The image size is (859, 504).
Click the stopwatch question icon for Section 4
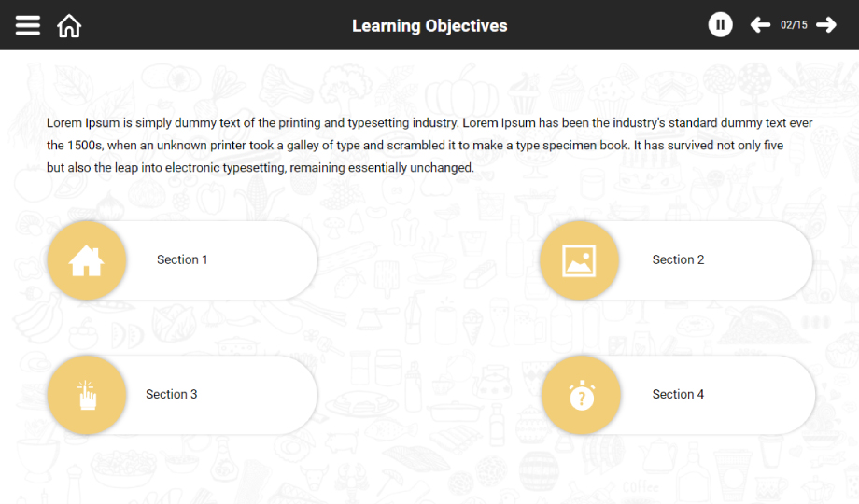coord(581,396)
